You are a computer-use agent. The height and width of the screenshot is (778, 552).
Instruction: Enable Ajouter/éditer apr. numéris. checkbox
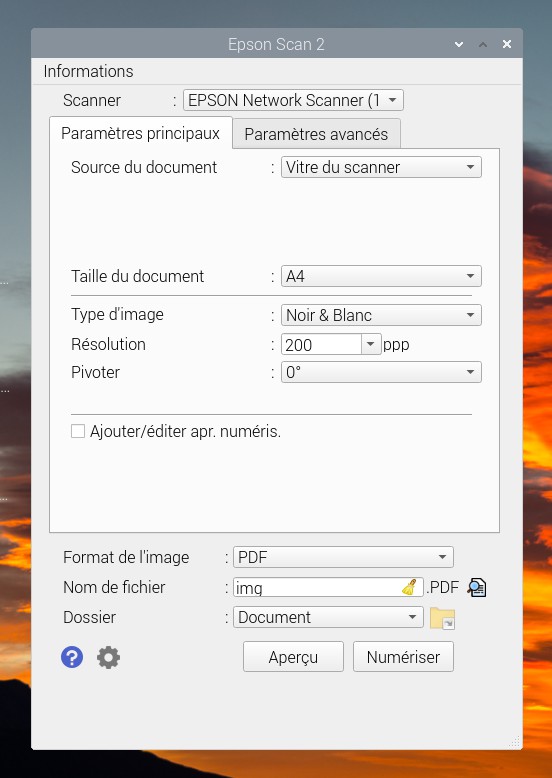[x=78, y=431]
